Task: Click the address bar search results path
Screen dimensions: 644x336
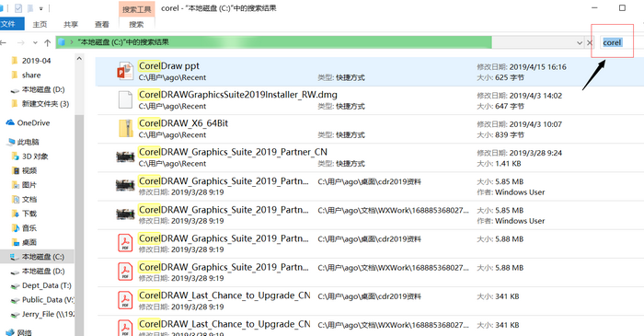Action: 123,42
